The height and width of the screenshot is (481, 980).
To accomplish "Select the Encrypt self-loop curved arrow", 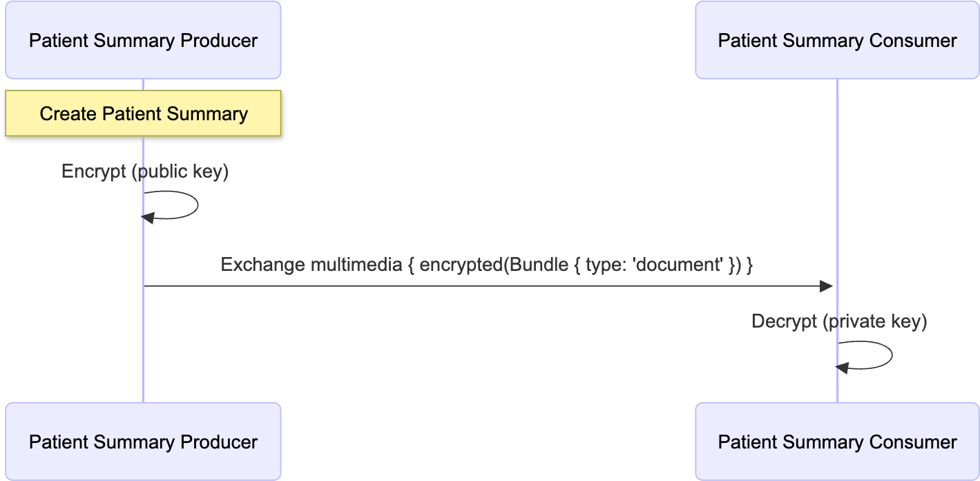I will click(197, 205).
